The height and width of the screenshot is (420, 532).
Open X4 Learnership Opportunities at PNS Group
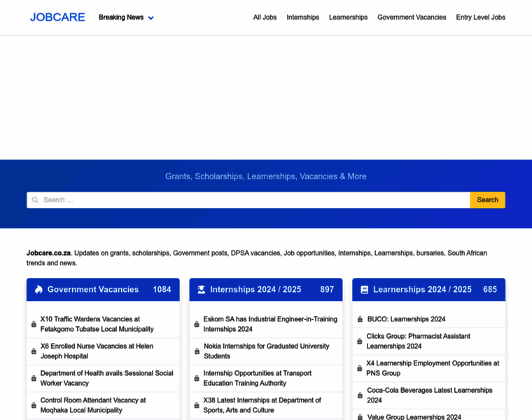pyautogui.click(x=433, y=368)
